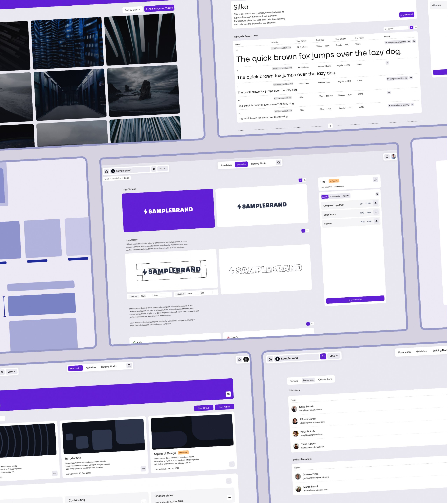Click New Group button
Viewport: 448px width, 503px height.
tap(204, 408)
